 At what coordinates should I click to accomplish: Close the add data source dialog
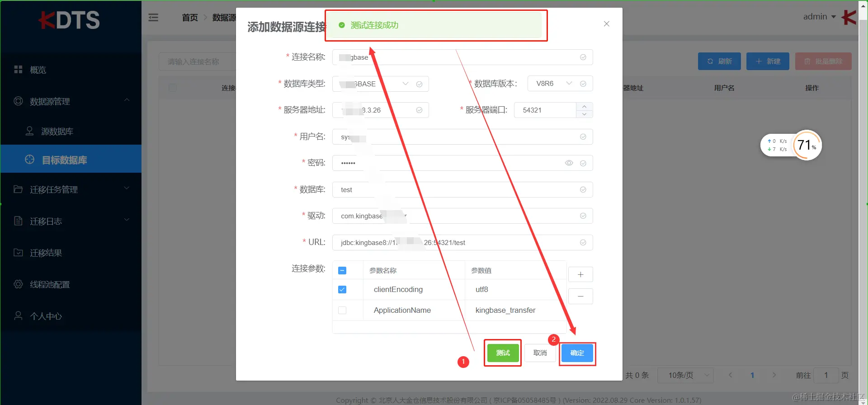[x=607, y=24]
